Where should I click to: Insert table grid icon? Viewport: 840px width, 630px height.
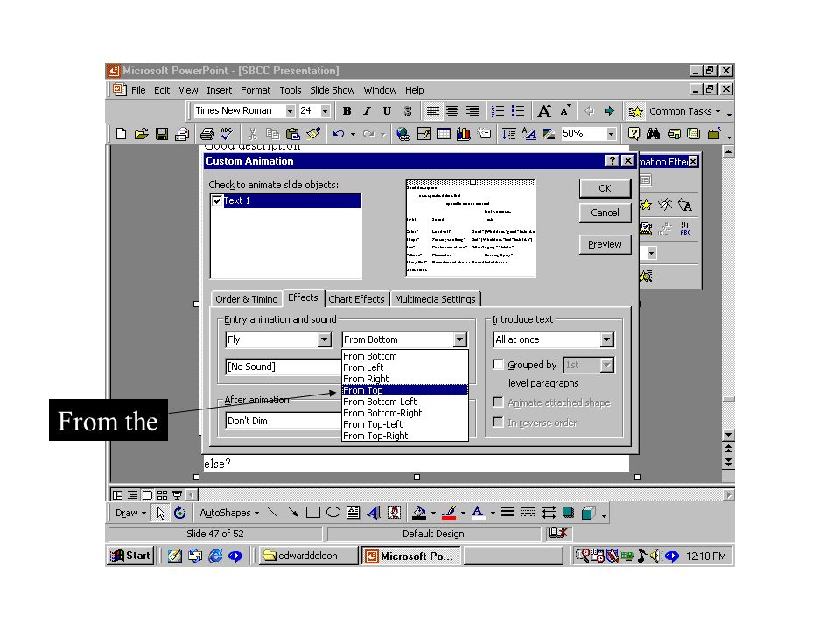pos(444,133)
